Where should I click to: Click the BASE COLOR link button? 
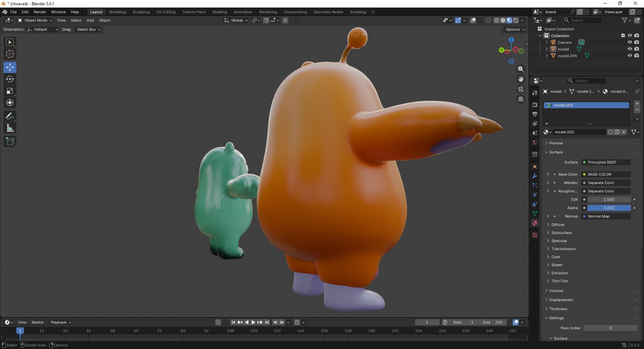tap(606, 174)
